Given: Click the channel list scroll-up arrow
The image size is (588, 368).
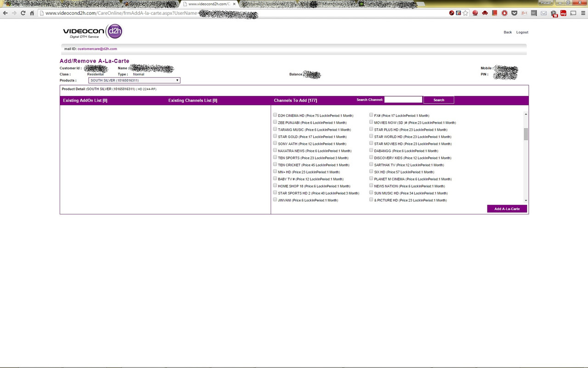Looking at the screenshot, I should pos(526,114).
